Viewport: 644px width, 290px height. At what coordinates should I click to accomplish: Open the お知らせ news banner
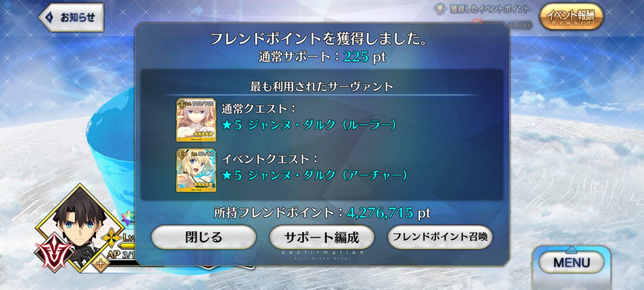71,17
